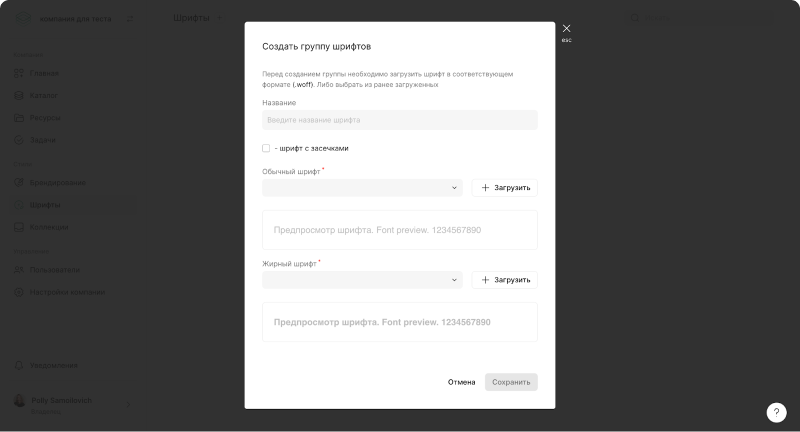Viewport: 800px width, 432px height.
Task: Click the Настройки компании icon in the sidebar
Action: (19, 292)
